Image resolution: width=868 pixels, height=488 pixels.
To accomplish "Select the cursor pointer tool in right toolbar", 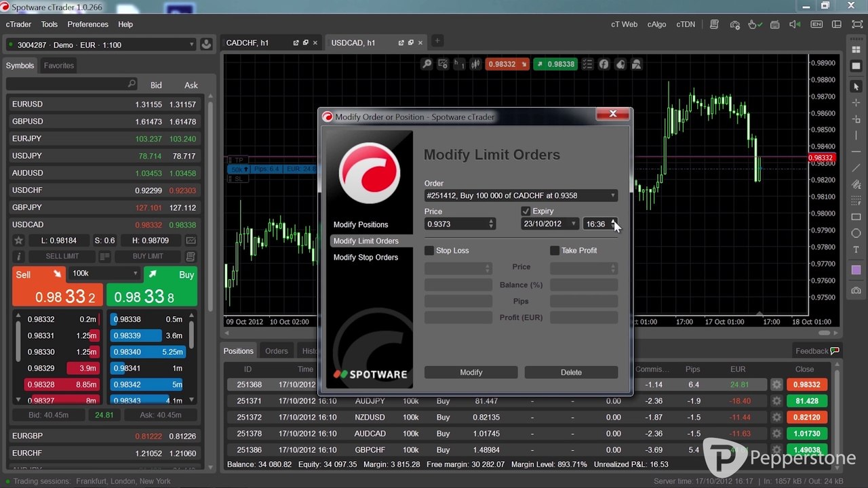I will point(856,87).
